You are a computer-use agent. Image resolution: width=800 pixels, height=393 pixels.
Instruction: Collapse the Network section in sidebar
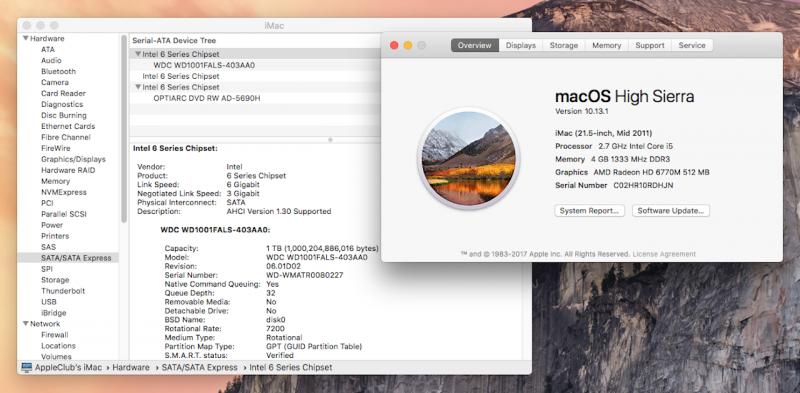coord(26,324)
